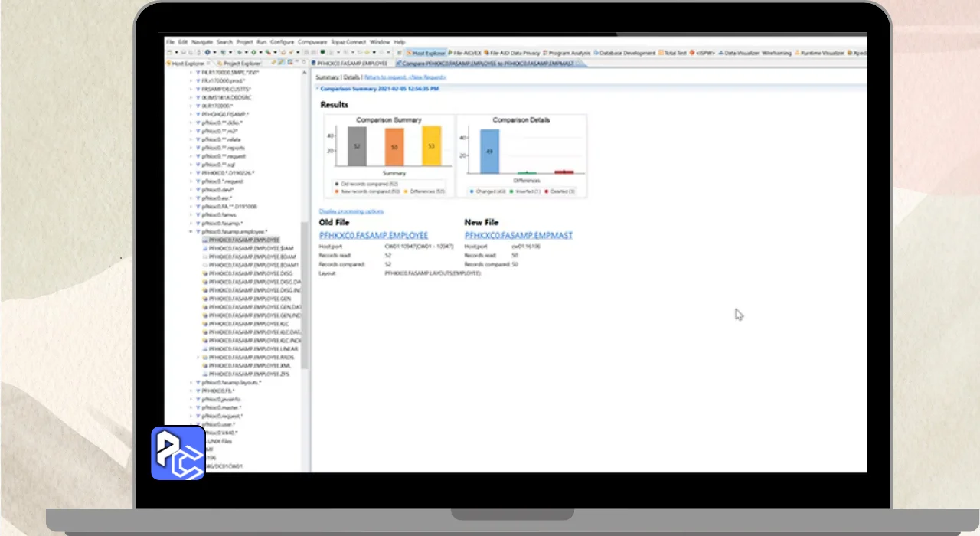Click the yellow Differences bar (53)

pyautogui.click(x=432, y=145)
